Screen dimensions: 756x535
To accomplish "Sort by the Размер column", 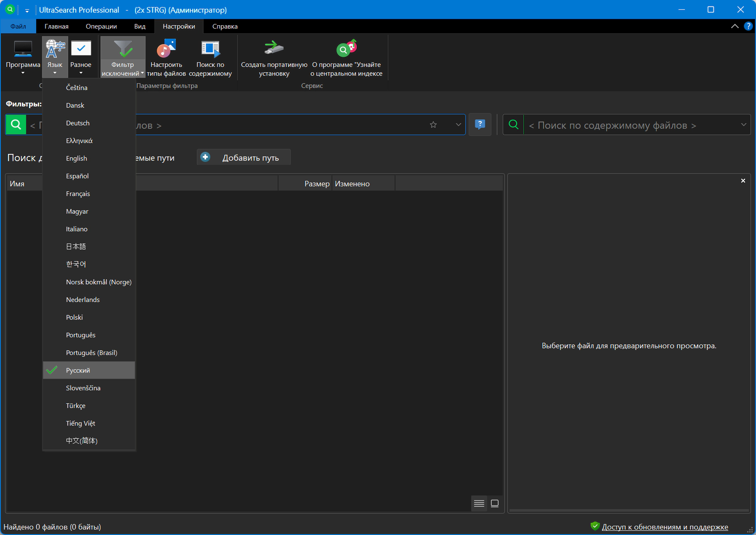I will 305,183.
